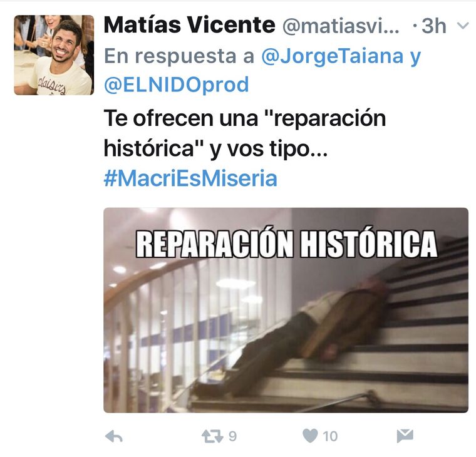
Task: View the likes count 10
Action: click(x=330, y=436)
